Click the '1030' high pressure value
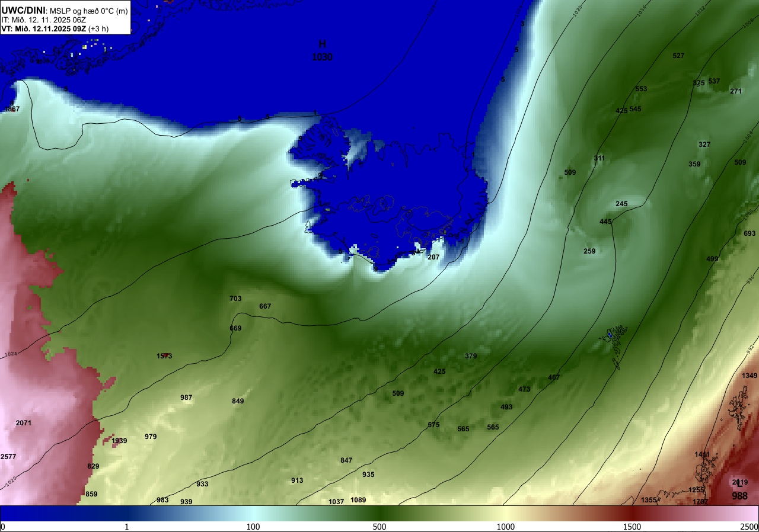The height and width of the screenshot is (532, 759). point(322,57)
